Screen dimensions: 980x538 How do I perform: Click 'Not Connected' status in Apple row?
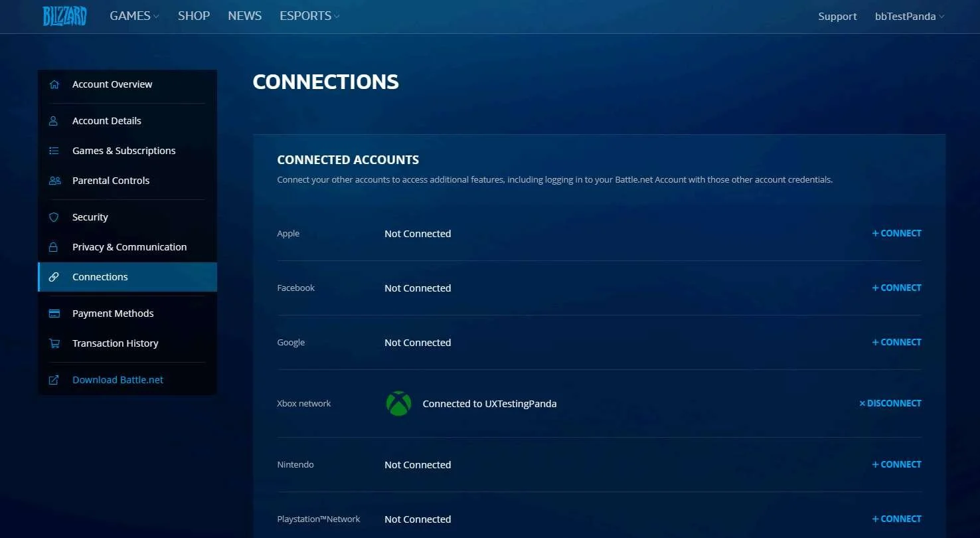pos(418,234)
